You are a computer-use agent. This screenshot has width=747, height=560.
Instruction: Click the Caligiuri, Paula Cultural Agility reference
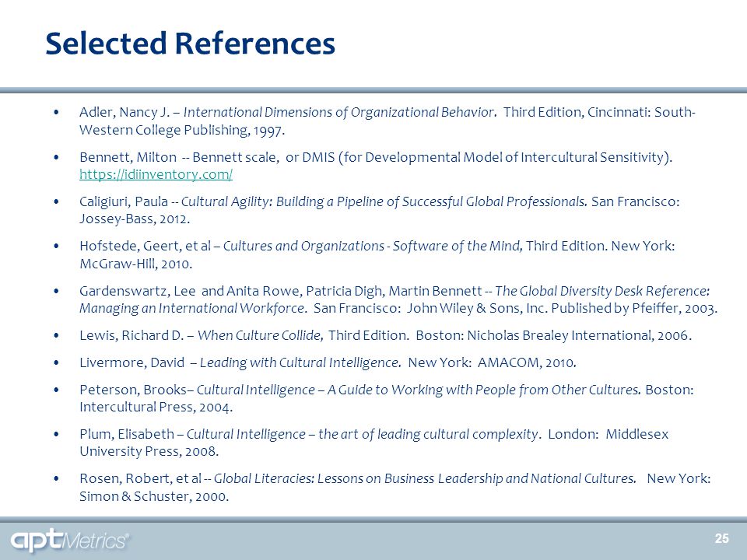379,202
